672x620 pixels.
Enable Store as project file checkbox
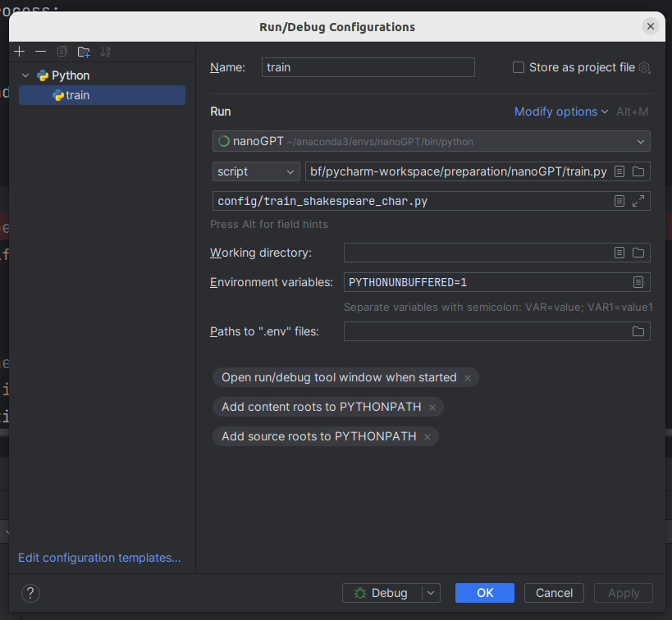[x=519, y=67]
